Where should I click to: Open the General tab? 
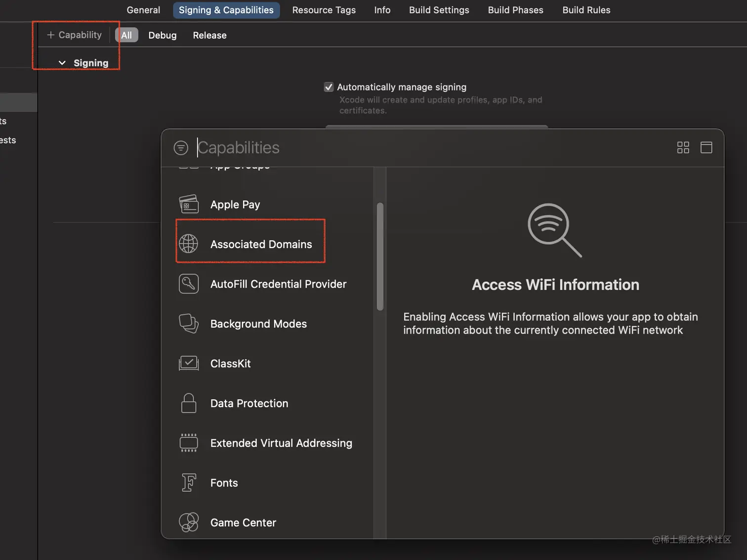click(x=143, y=10)
